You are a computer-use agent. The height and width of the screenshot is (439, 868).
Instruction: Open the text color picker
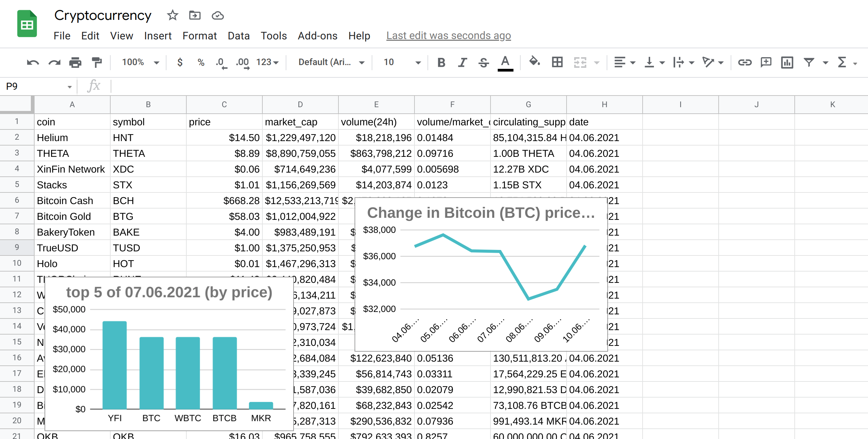pos(505,62)
